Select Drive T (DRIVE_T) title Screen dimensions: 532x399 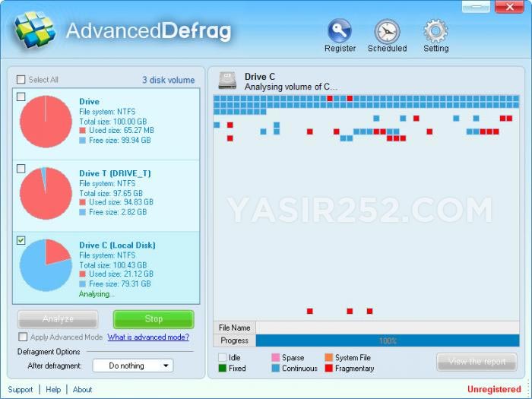click(x=115, y=173)
